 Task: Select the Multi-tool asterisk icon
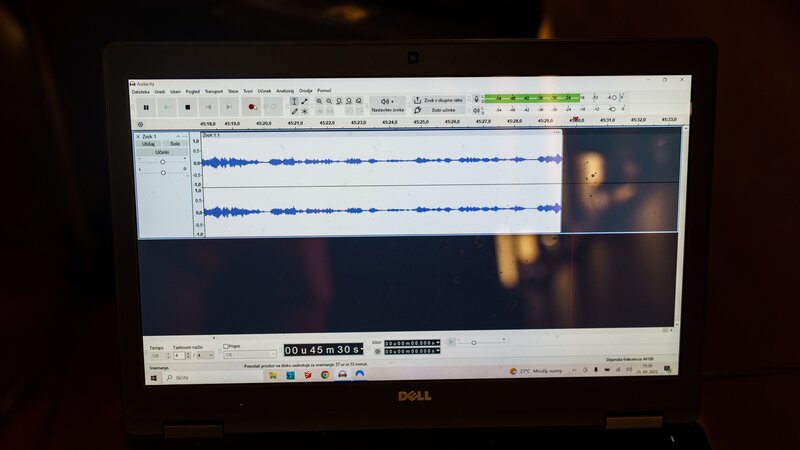(305, 111)
